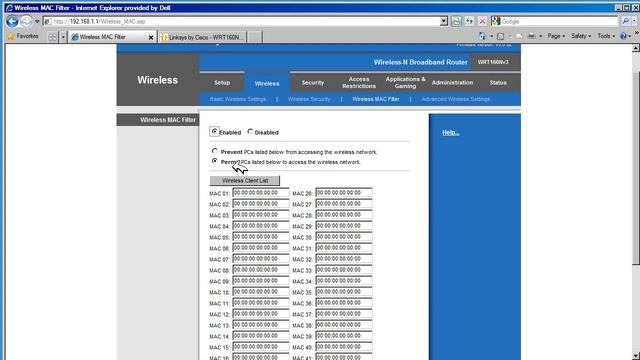Open the tab list dropdown arrow
This screenshot has height=360, width=640.
point(63,37)
